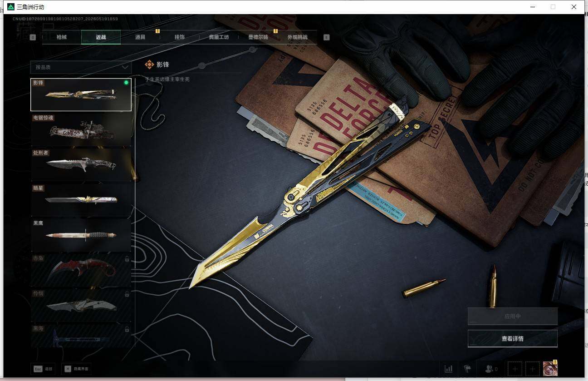Click the lock icon on 赤枭 skin
The height and width of the screenshot is (381, 588).
[127, 259]
